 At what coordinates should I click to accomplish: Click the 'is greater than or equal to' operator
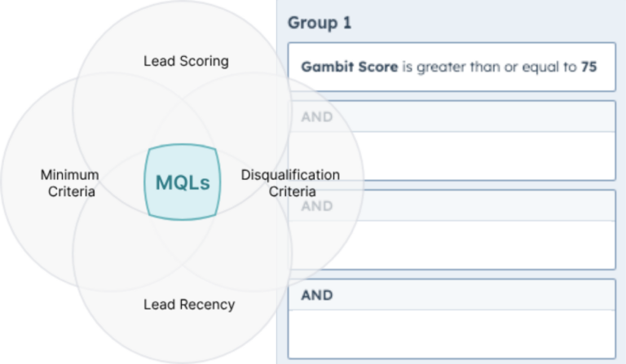point(489,66)
